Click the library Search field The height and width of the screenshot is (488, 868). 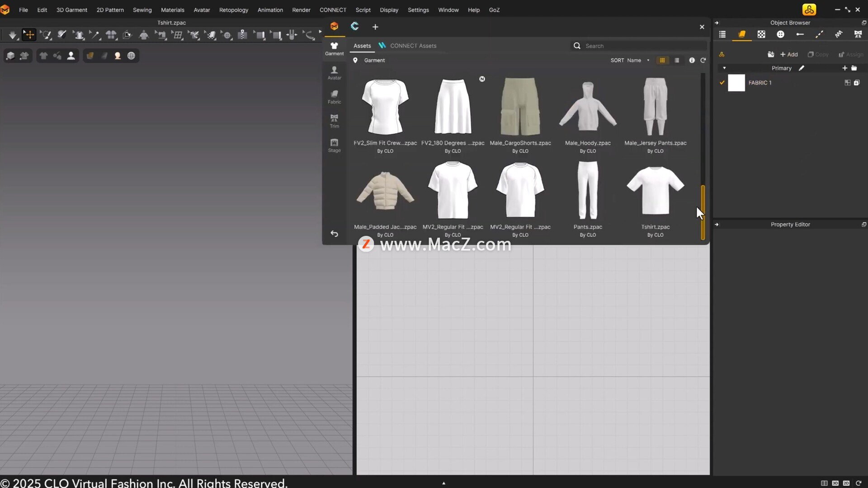(639, 46)
